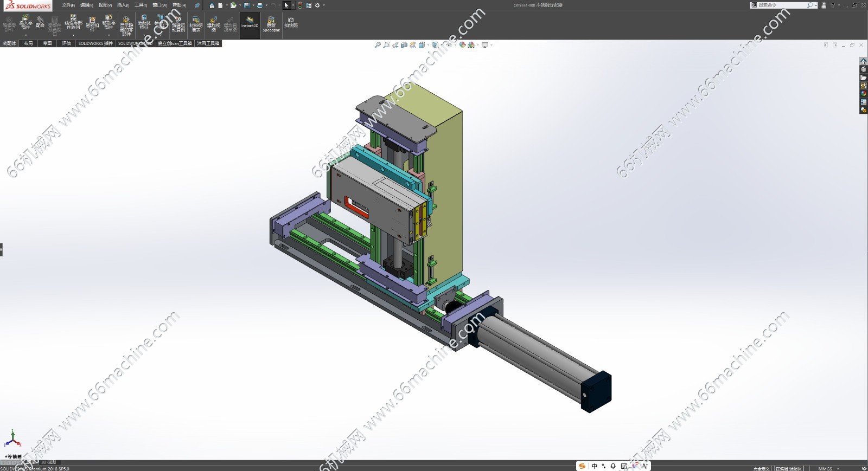Expand the left feature tree panel handle

pyautogui.click(x=2, y=249)
